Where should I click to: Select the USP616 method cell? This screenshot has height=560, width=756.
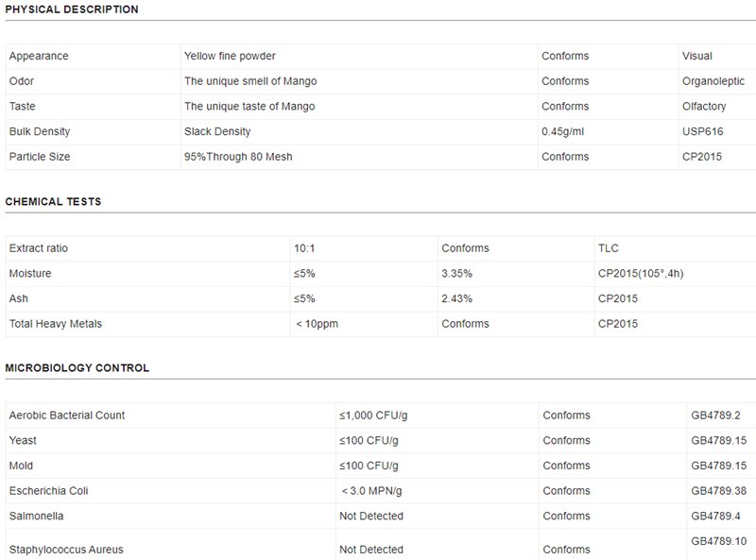tap(702, 131)
